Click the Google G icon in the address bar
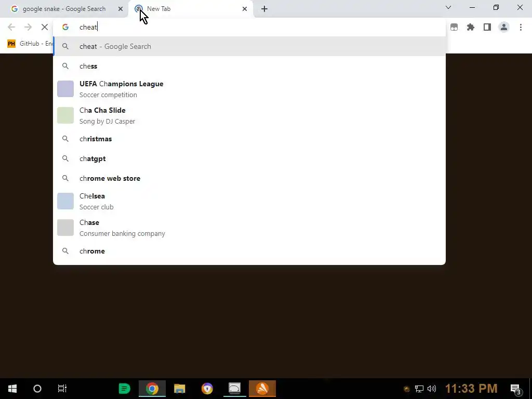 tap(65, 27)
